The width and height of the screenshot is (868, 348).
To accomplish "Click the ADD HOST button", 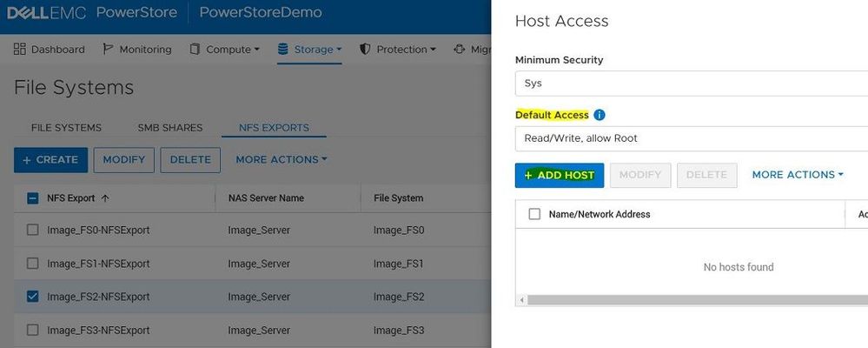I will (x=560, y=175).
